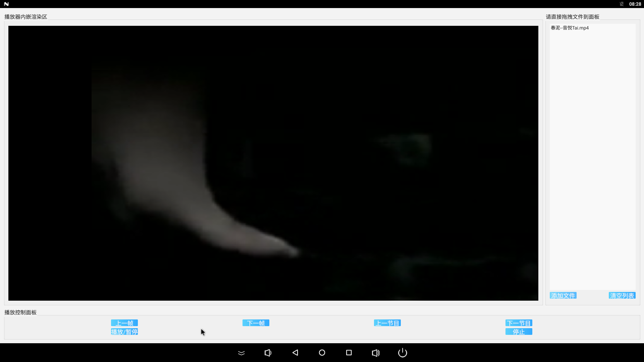Click the 下一帧 next frame button
Viewport: 644px width, 362px height.
(256, 323)
